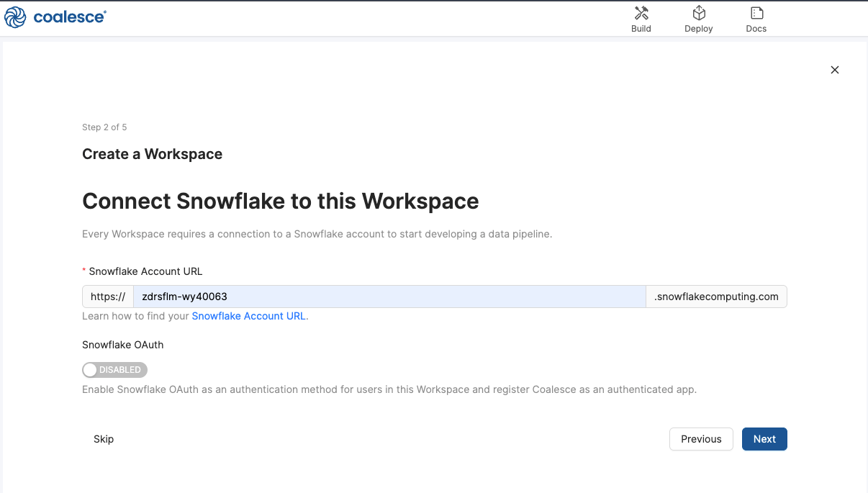Enable the Snowflake OAuth toggle
This screenshot has height=493, width=868.
tap(114, 369)
